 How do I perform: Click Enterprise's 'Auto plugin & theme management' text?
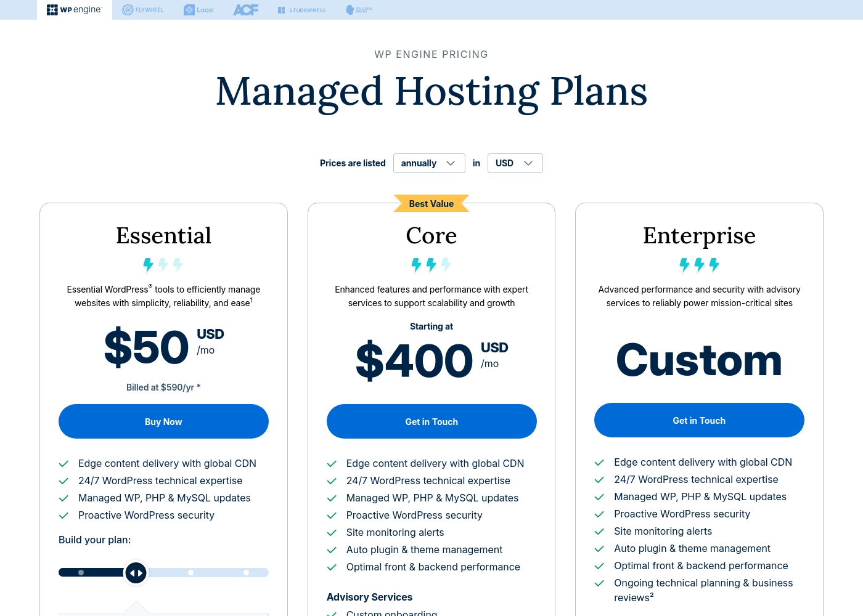692,548
